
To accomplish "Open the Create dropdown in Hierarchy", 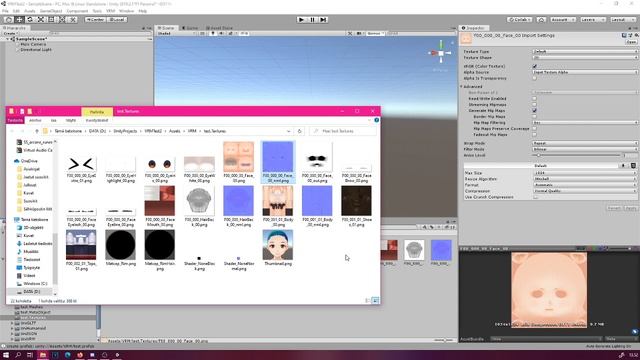I will (x=10, y=33).
